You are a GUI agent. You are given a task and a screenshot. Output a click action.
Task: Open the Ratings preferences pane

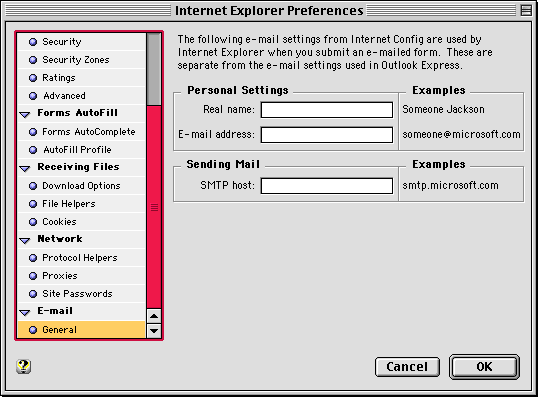click(82, 78)
